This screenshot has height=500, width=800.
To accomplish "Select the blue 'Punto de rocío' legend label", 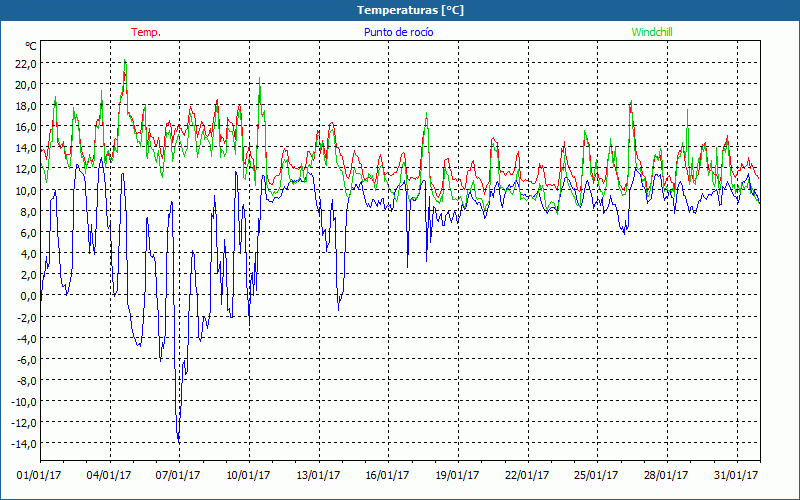I will click(x=398, y=32).
